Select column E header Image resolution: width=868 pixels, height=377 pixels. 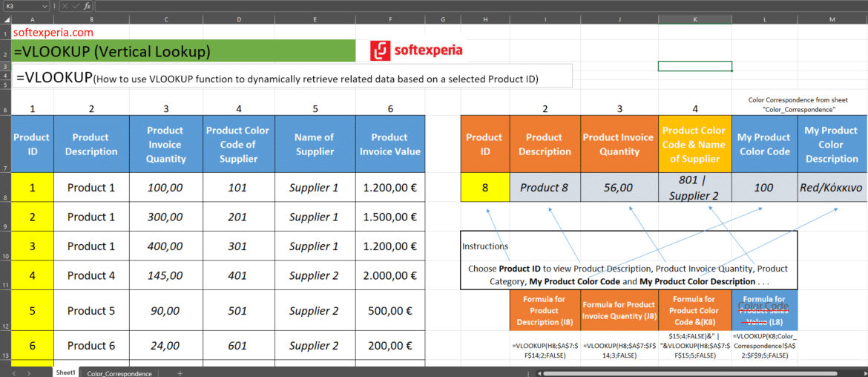[x=315, y=19]
